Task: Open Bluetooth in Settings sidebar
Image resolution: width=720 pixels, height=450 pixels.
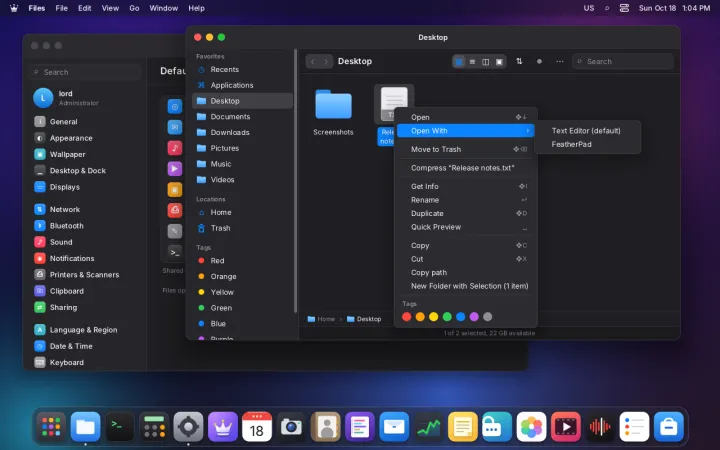Action: tap(85, 225)
